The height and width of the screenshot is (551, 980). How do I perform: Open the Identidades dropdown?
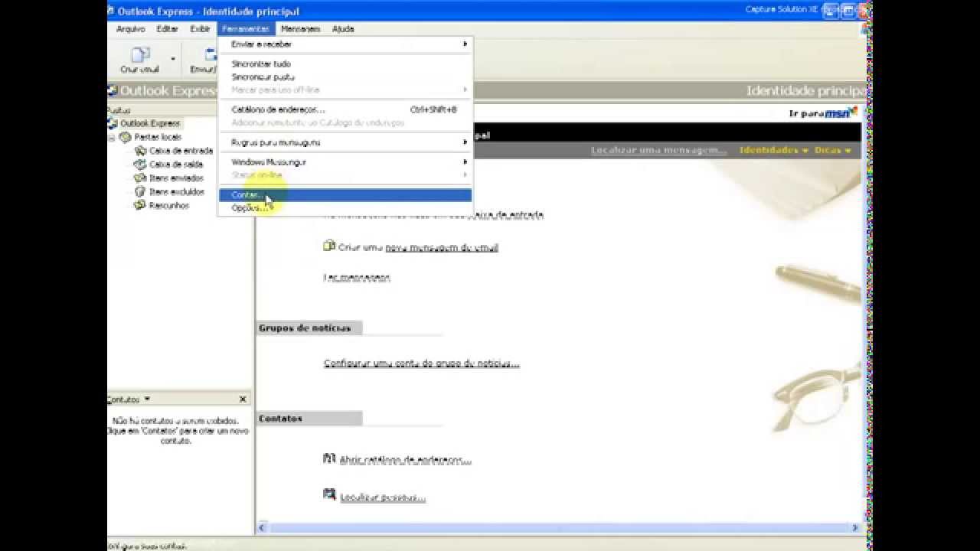click(x=805, y=151)
